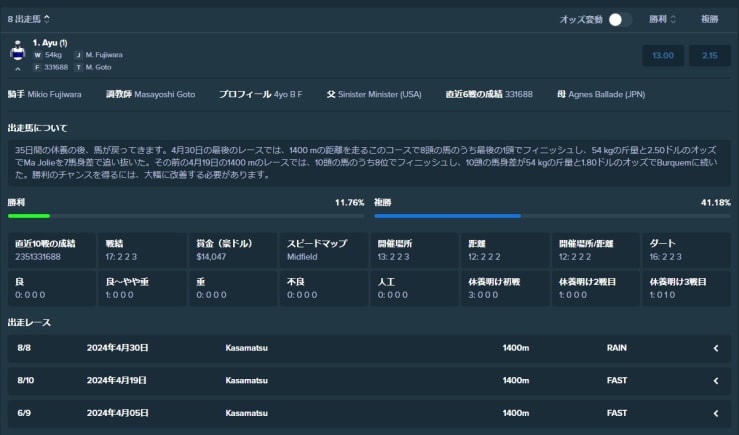Click RAIN track condition text
This screenshot has height=435, width=739.
coord(616,348)
